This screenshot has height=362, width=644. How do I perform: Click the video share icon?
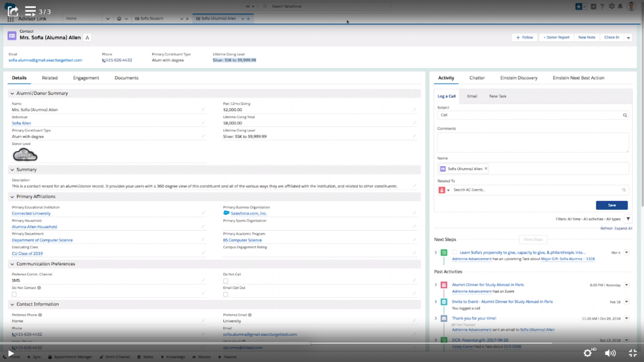pyautogui.click(x=13, y=11)
